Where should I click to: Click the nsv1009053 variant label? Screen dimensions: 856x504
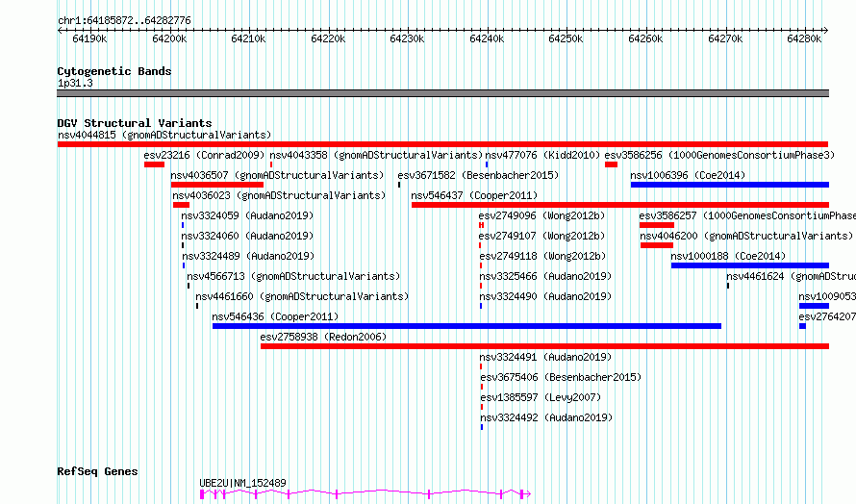pyautogui.click(x=827, y=296)
